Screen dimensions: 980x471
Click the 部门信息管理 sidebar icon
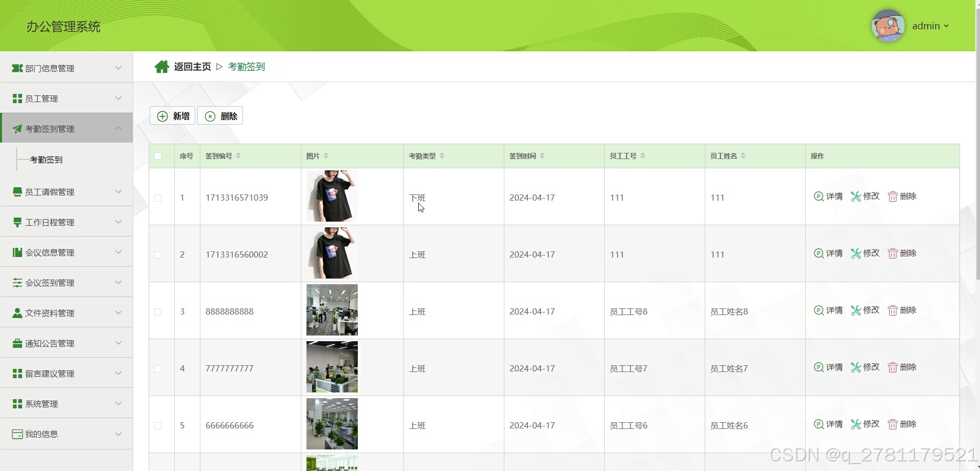click(17, 68)
